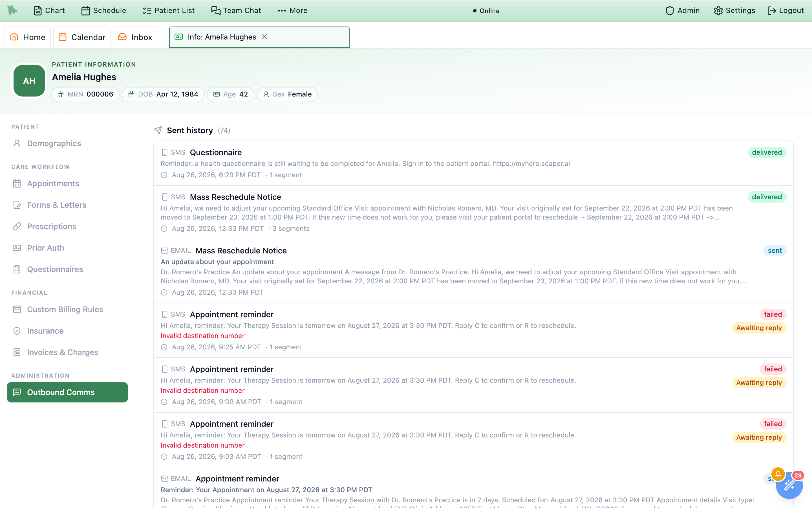Click the delivered badge on Questionnaire
This screenshot has width=812, height=508.
(x=767, y=152)
